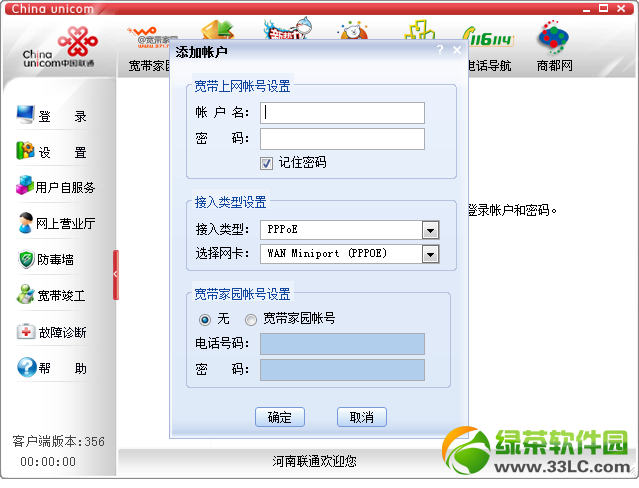Open 网上营业厅 online hall icon
639x488 pixels.
tap(25, 223)
